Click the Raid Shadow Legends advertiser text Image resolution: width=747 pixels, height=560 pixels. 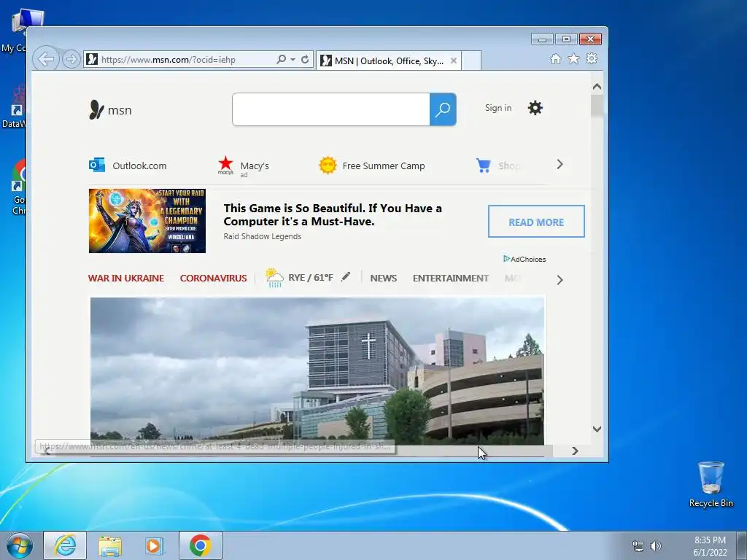click(263, 237)
